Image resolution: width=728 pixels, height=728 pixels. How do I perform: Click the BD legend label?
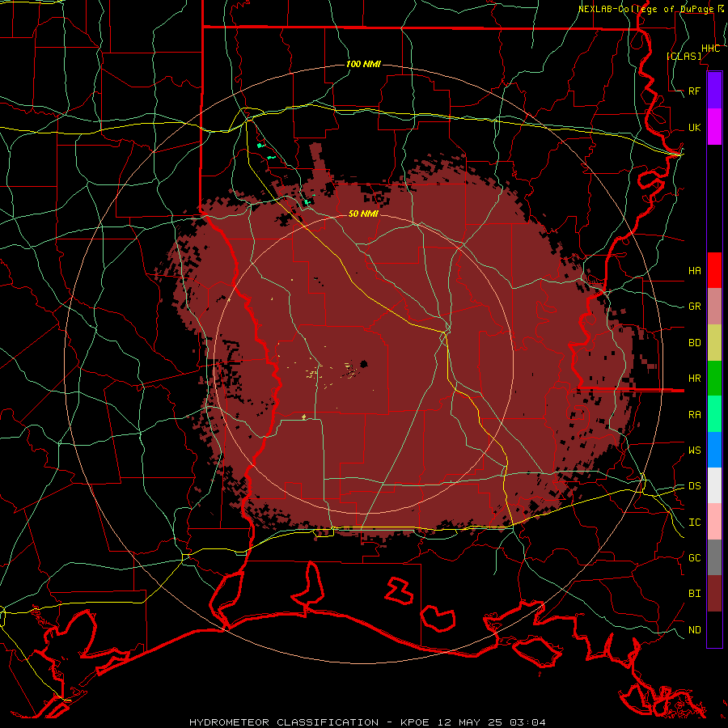[x=694, y=343]
